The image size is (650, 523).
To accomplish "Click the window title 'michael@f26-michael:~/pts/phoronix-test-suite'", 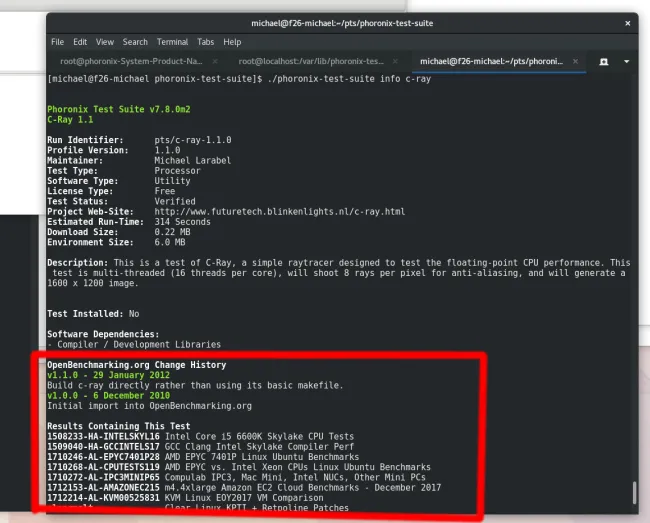I will point(342,23).
